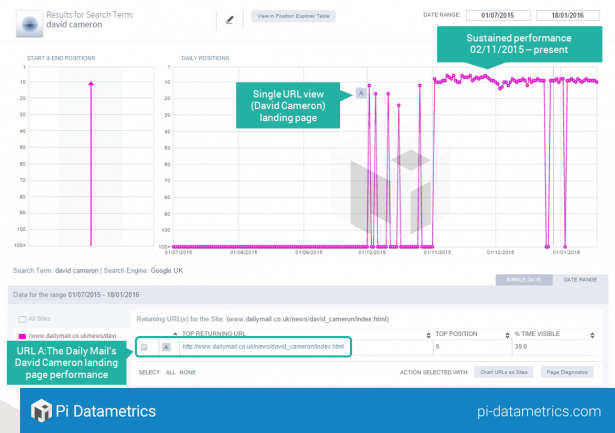Click the magenta dailymail site color swatch

click(20, 335)
